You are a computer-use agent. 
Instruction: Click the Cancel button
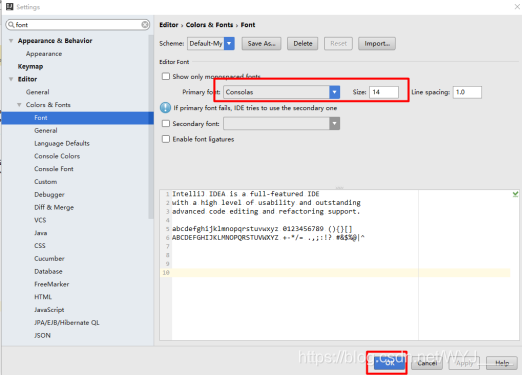[427, 363]
